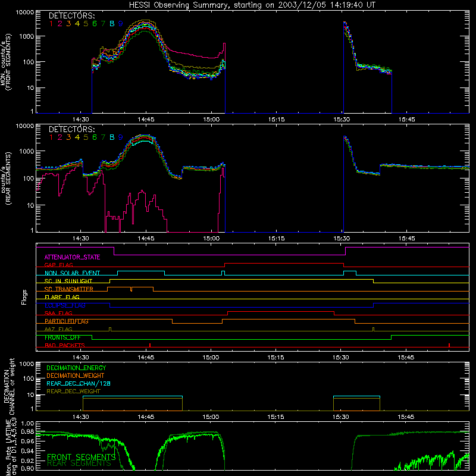Click the ATTENUATOR_STATE flag label
476x476 pixels.
point(72,258)
